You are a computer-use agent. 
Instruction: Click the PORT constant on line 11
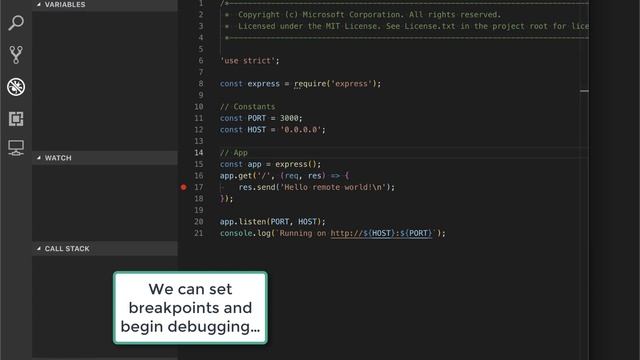tap(257, 118)
